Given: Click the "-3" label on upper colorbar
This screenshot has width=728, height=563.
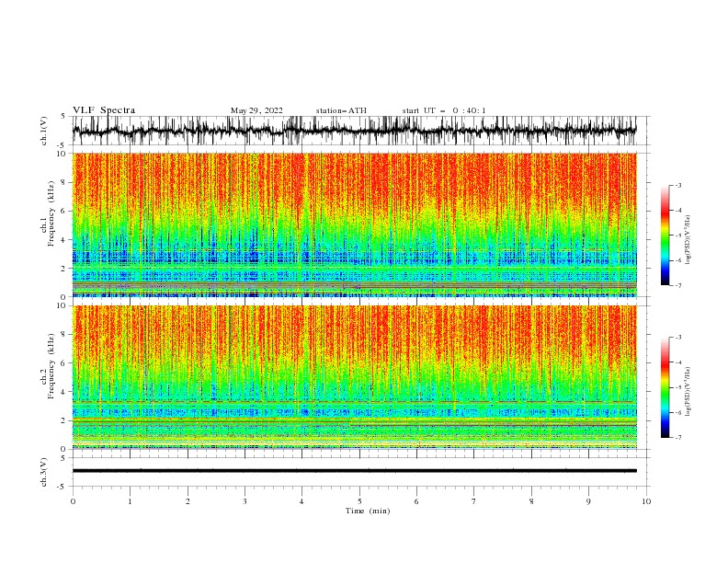Looking at the screenshot, I should pyautogui.click(x=678, y=185).
